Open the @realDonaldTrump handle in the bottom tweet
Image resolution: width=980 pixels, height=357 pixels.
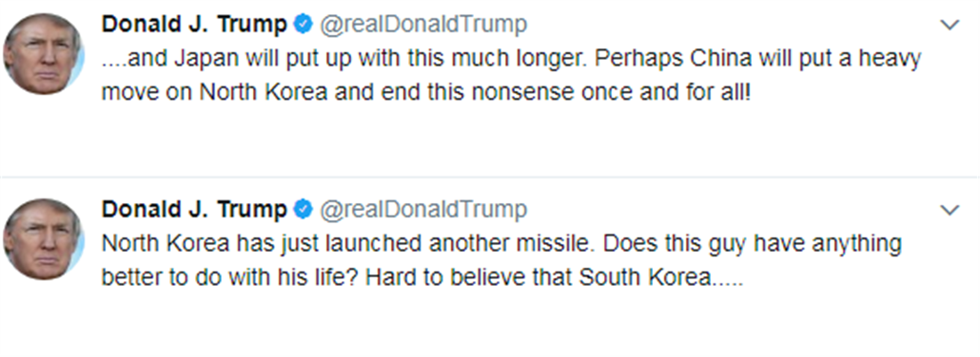click(x=423, y=210)
